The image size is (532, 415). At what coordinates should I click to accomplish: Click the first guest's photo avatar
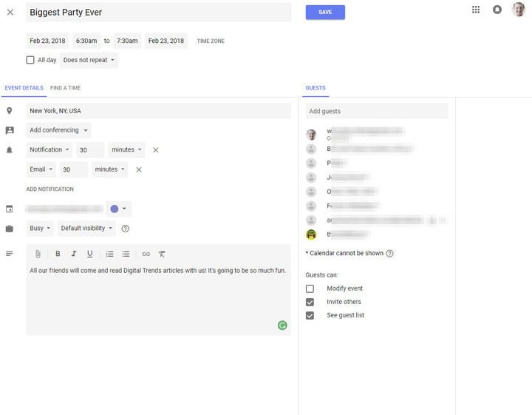[x=311, y=135]
